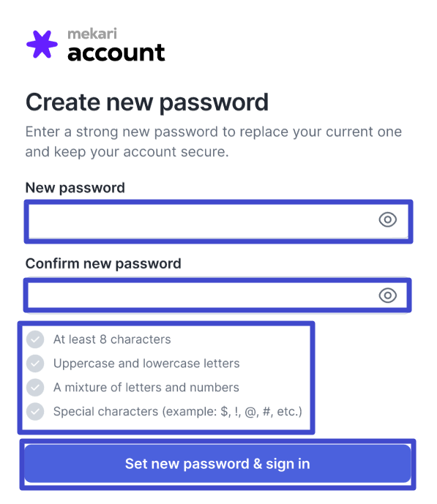Submit with Set new password & sign in
Image resolution: width=437 pixels, height=504 pixels.
[x=217, y=464]
